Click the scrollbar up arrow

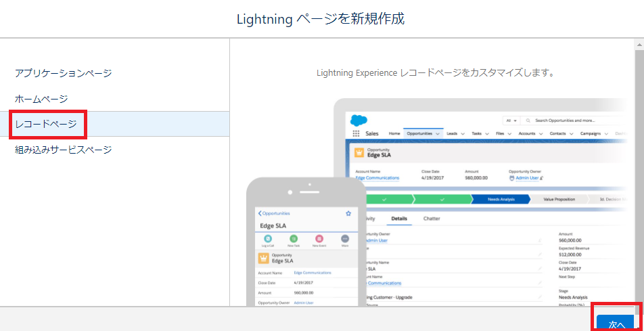point(639,45)
